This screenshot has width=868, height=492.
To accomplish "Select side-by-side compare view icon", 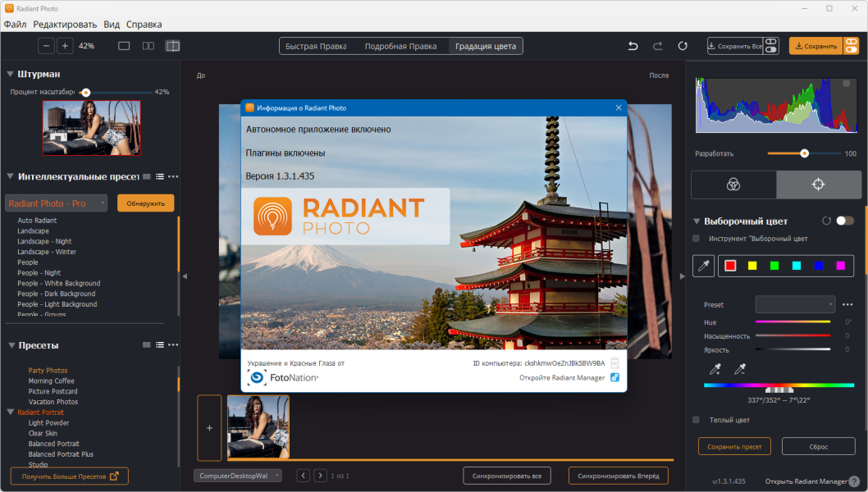I will pos(148,46).
